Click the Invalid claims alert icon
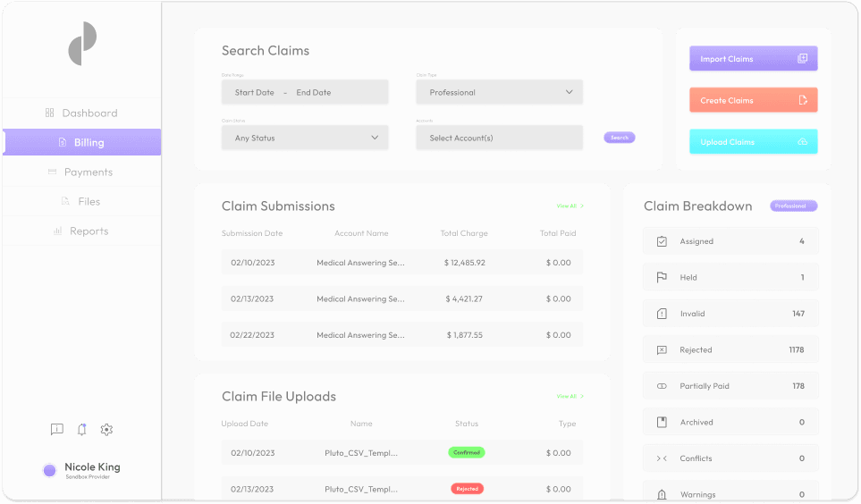 point(662,314)
